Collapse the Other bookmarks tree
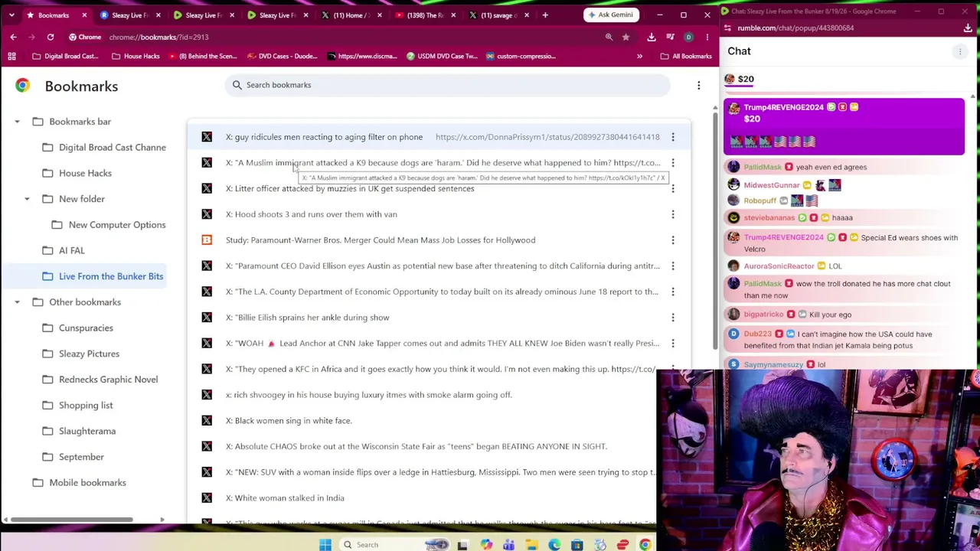This screenshot has height=551, width=980. click(x=17, y=302)
